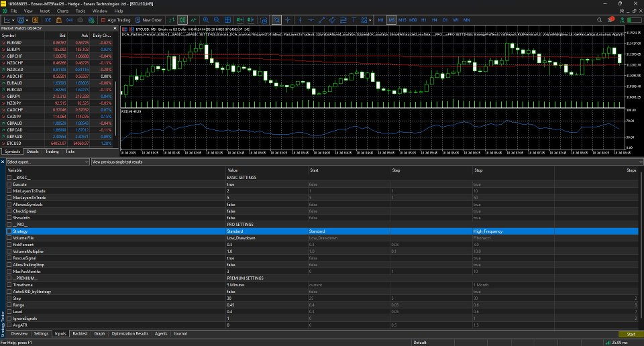Viewport: 644px width, 346px height.
Task: Tick the RiskPercent checkbox
Action: pyautogui.click(x=9, y=245)
